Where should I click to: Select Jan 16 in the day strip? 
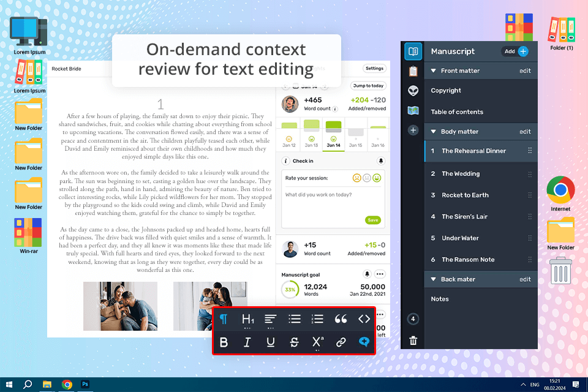coord(378,135)
